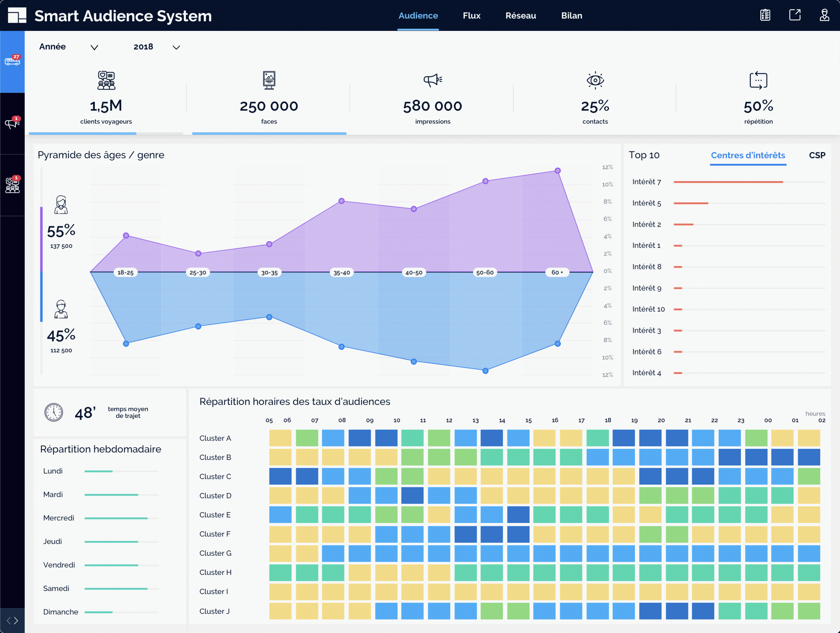This screenshot has height=633, width=840.
Task: Select Centres d'intérêts link
Action: point(747,155)
